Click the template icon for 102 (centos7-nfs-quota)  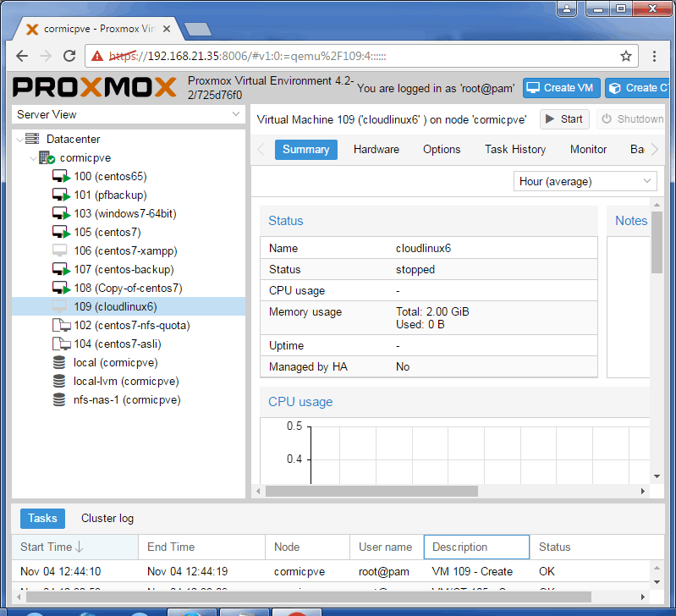click(x=61, y=325)
